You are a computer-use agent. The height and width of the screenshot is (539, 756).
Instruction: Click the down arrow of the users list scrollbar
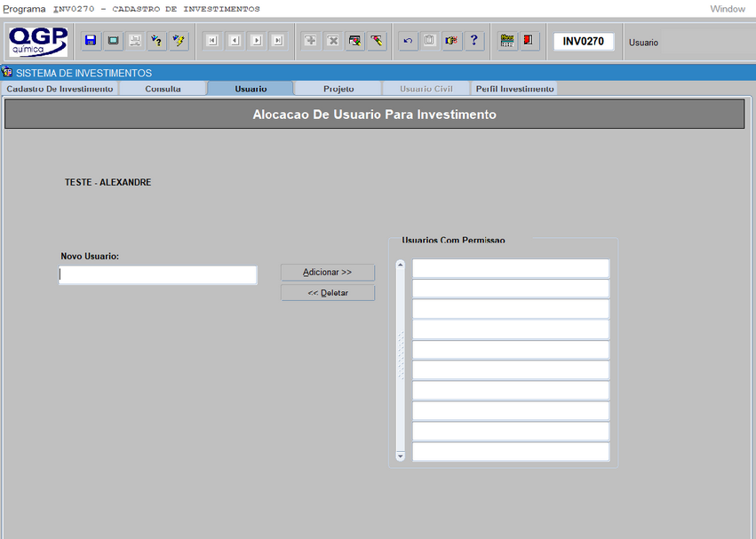(401, 456)
